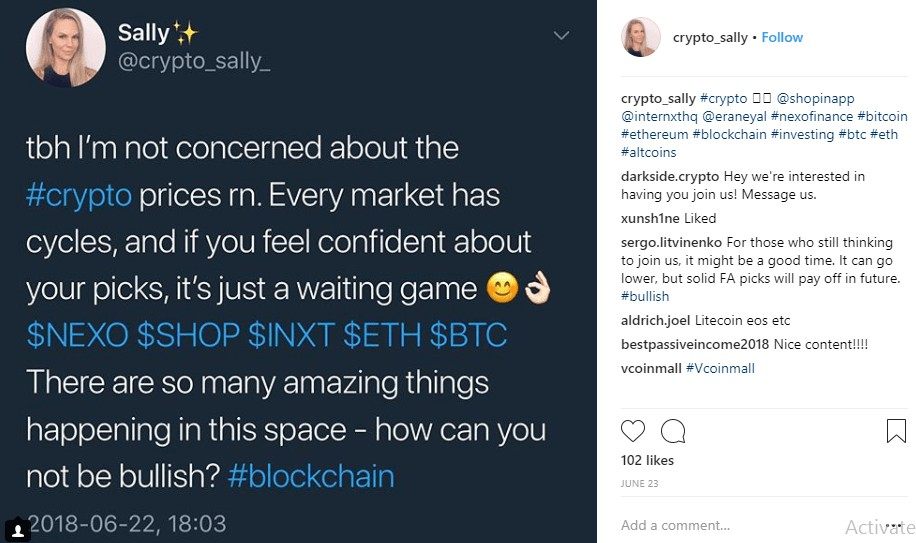This screenshot has width=916, height=543.
Task: Click the heart like icon
Action: coord(633,431)
